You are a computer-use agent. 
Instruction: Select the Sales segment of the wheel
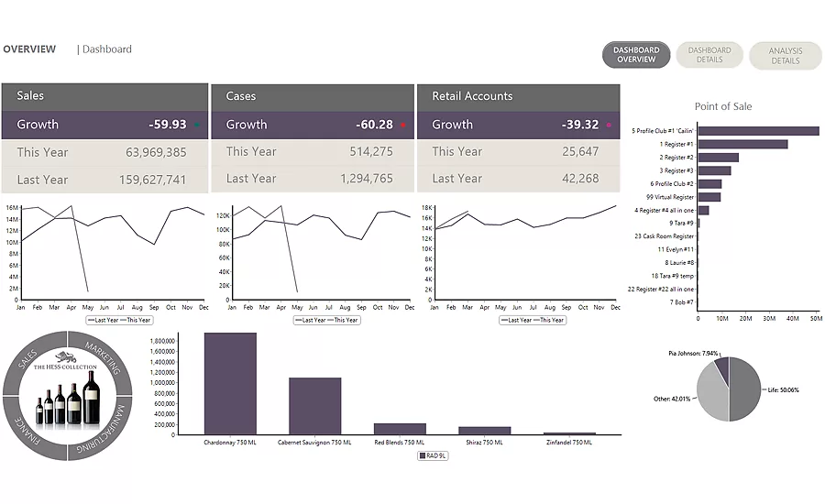pos(29,357)
